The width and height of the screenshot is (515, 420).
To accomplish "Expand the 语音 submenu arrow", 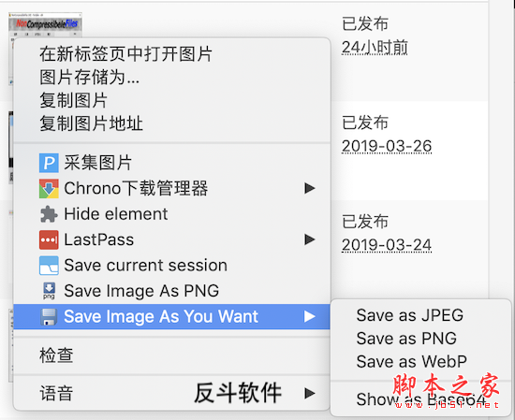I will pyautogui.click(x=310, y=393).
